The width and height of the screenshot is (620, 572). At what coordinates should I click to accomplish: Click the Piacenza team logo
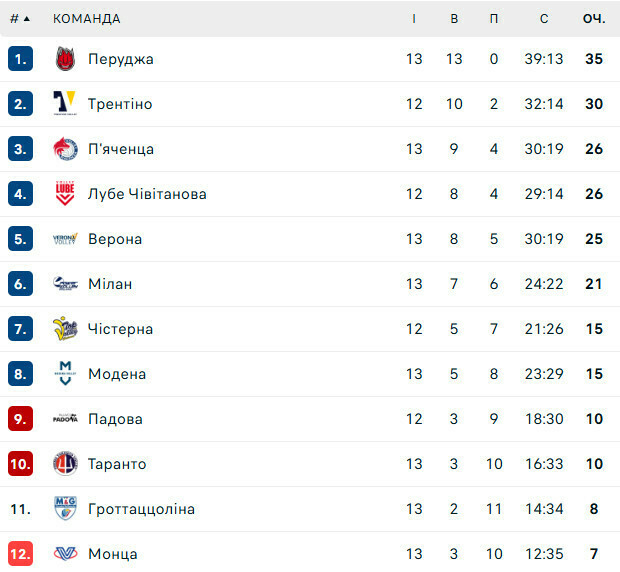pyautogui.click(x=65, y=149)
